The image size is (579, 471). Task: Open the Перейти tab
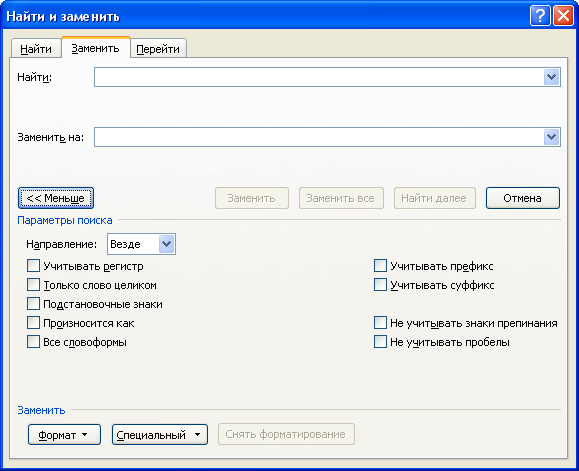pyautogui.click(x=158, y=49)
